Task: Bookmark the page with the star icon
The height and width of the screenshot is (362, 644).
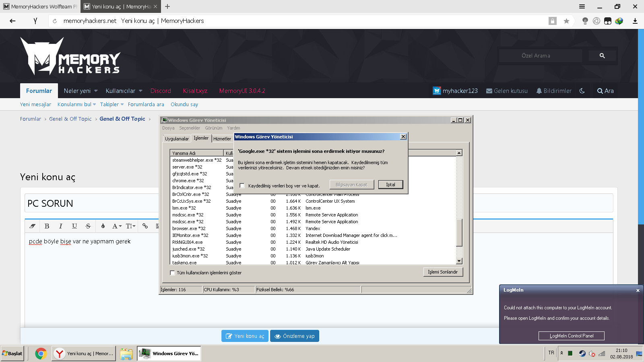Action: pos(566,21)
